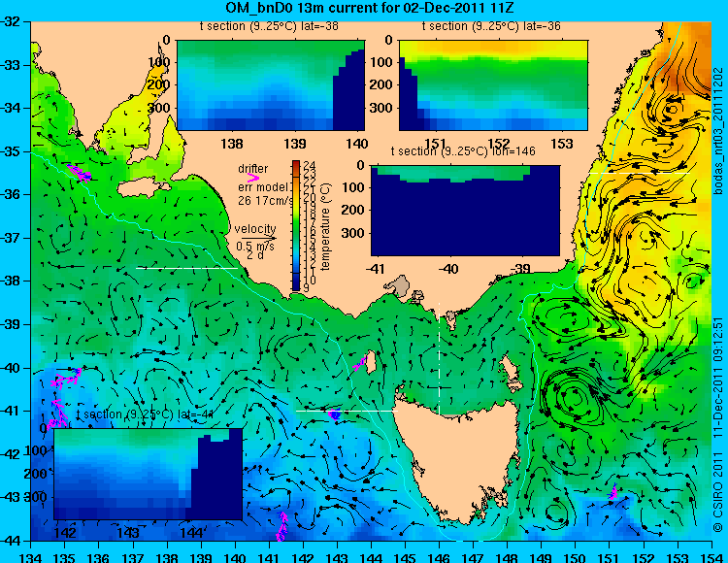Image resolution: width=728 pixels, height=563 pixels.
Task: Select drifter track near -40 latitude at 135 east
Action: [x=65, y=378]
